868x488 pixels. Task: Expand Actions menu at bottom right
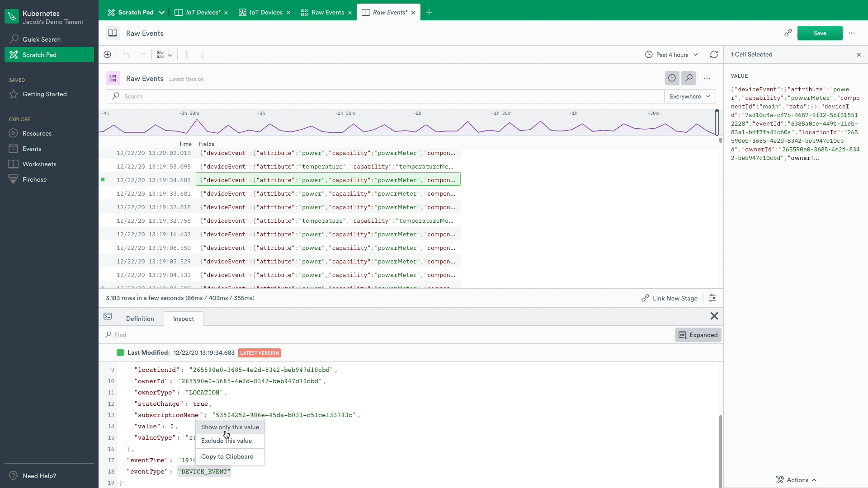796,480
